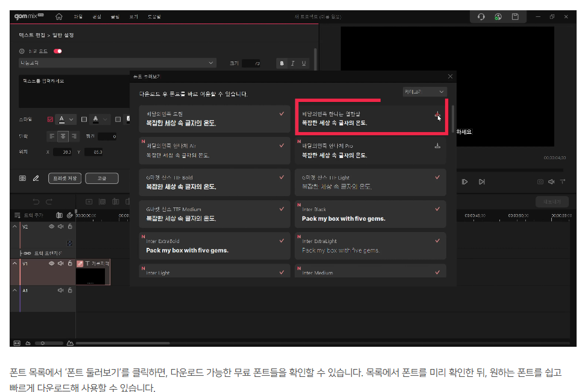
Task: Take a snapshot of the preview
Action: [x=540, y=182]
